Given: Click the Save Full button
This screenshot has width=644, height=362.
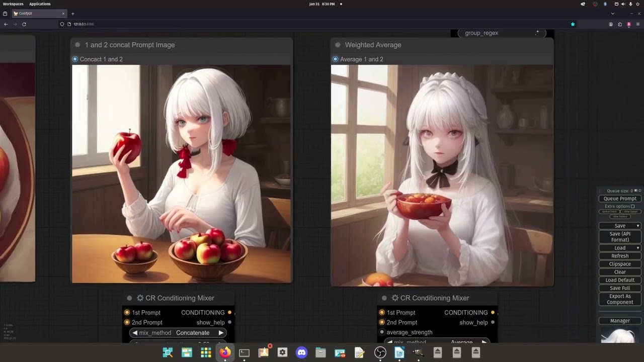Looking at the screenshot, I should (x=620, y=288).
